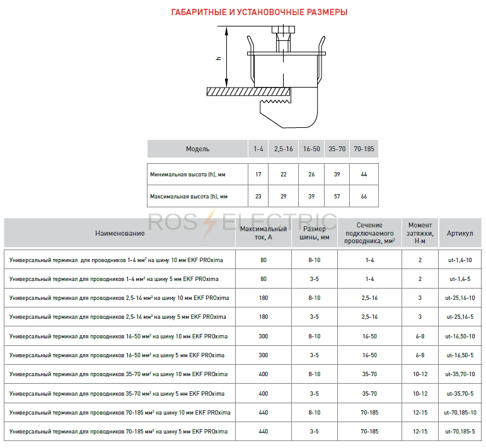The width and height of the screenshot is (486, 448).
Task: Click the Максимальная высота (h), мм row label
Action: (x=188, y=197)
